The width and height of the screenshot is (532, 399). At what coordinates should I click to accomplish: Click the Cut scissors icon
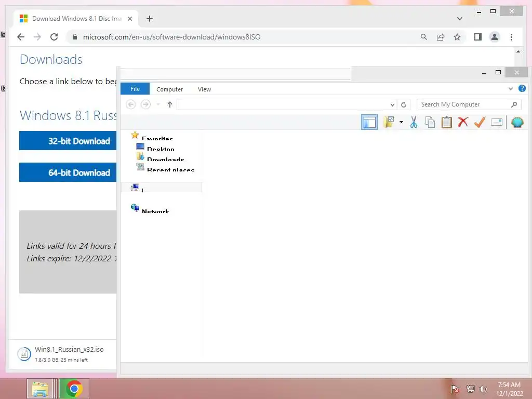[414, 122]
